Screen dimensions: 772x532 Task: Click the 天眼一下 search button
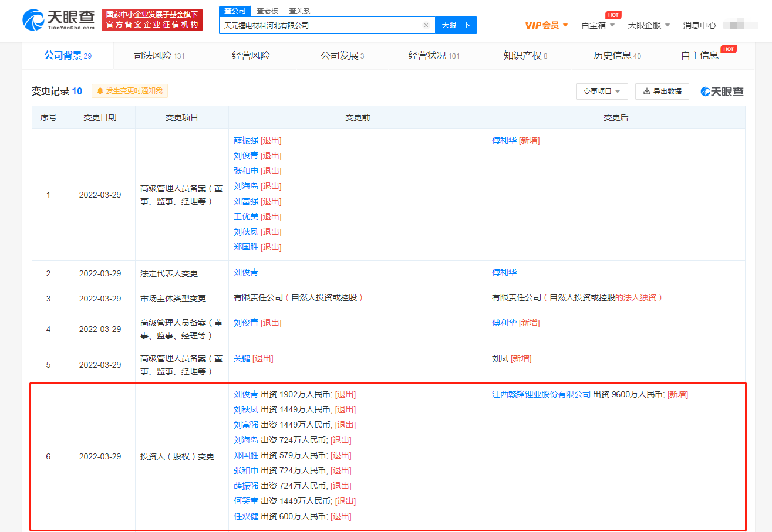(x=456, y=25)
